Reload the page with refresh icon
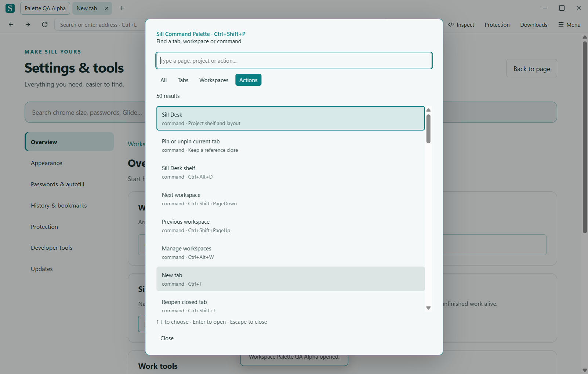 click(x=45, y=25)
